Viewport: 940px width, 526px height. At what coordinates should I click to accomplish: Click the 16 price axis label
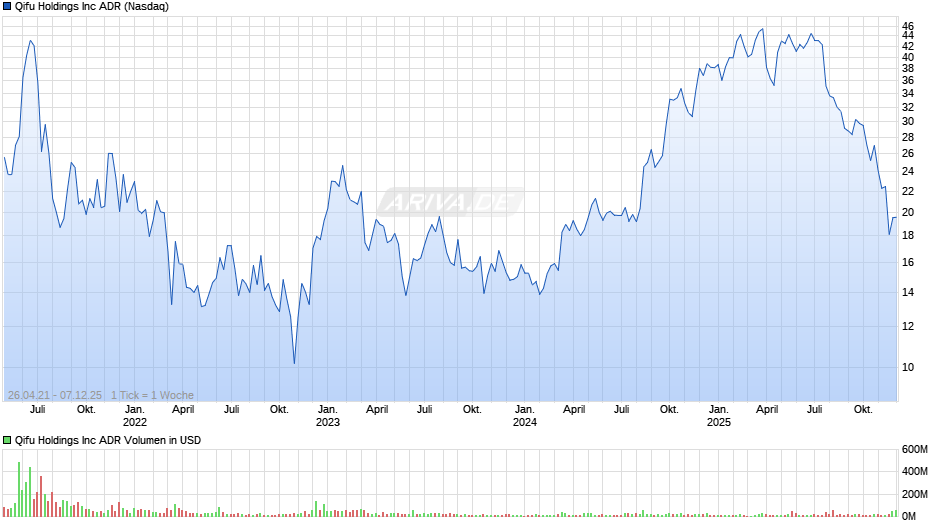click(x=908, y=262)
